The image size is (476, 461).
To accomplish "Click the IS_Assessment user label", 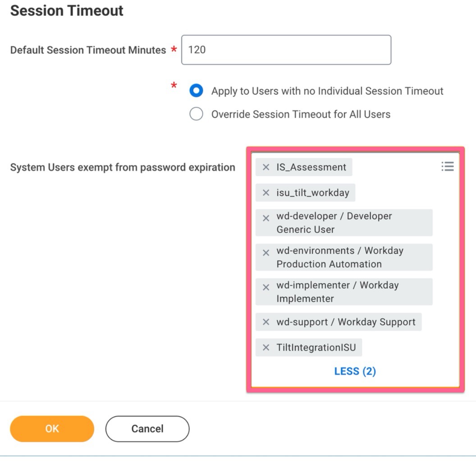I will [311, 167].
